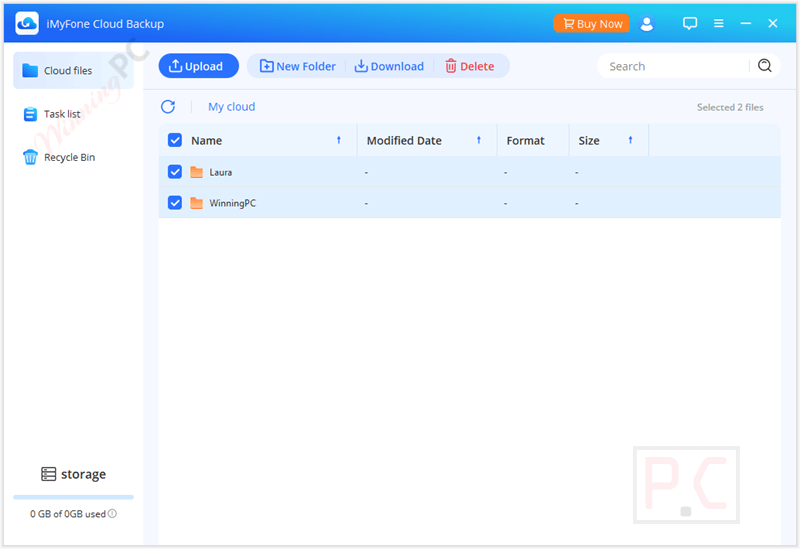Sort by Size arrow
Screen dimensions: 800x549
[630, 140]
